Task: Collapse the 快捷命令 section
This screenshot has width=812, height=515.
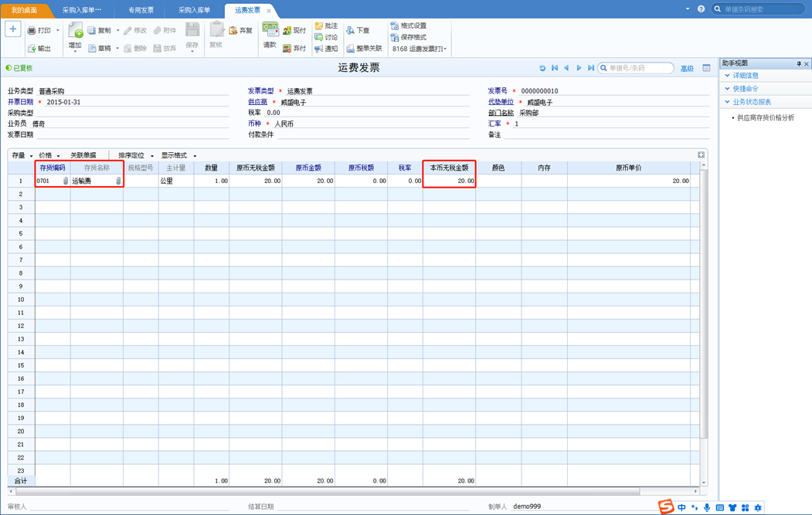Action: (x=728, y=89)
